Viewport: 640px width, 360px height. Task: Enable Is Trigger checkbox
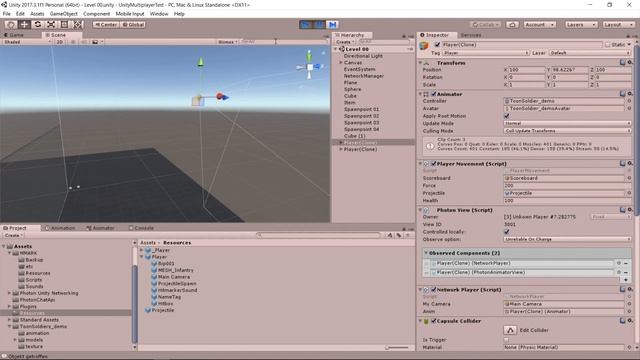[x=507, y=340]
